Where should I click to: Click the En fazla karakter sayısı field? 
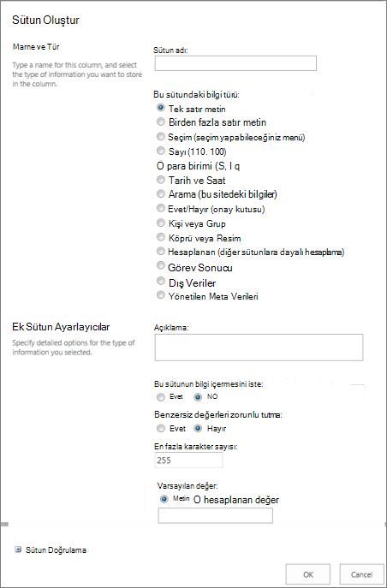coord(188,460)
